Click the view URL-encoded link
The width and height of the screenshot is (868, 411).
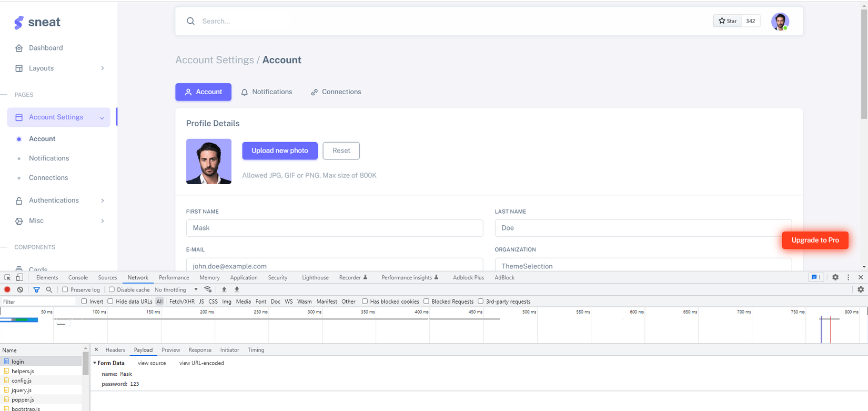point(201,363)
